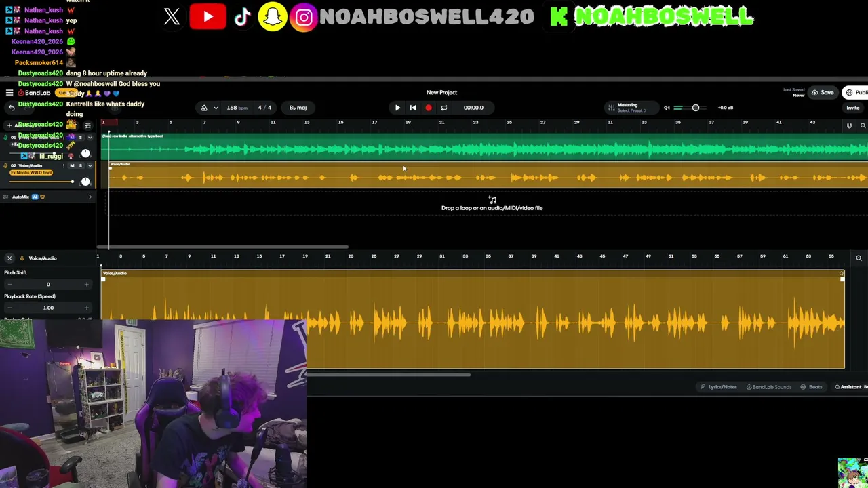Toggle the loop cycle button
Screen dimensions: 868x488
coord(444,108)
